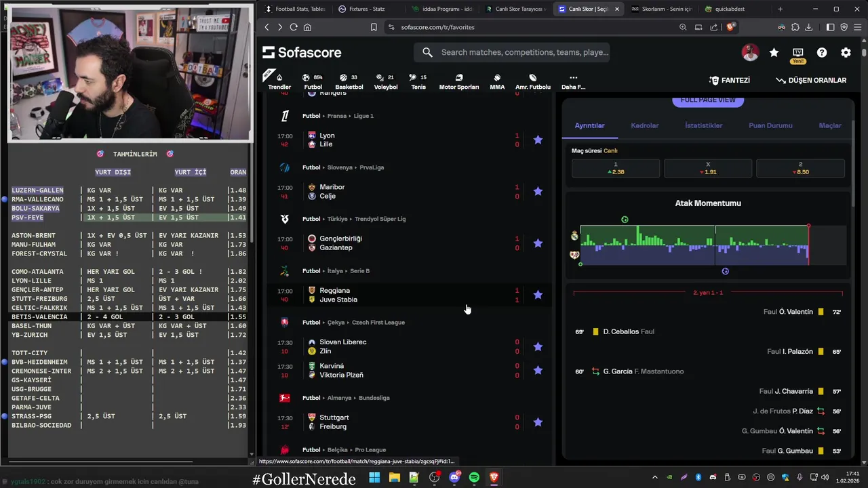
Task: Toggle favorite star for Karviná vs Viktoria Plzeň
Action: coord(538,370)
